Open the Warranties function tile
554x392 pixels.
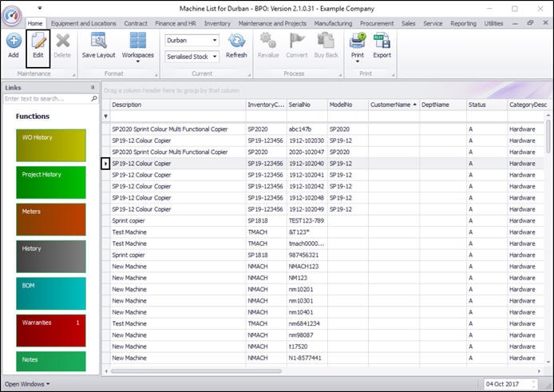[x=51, y=331]
